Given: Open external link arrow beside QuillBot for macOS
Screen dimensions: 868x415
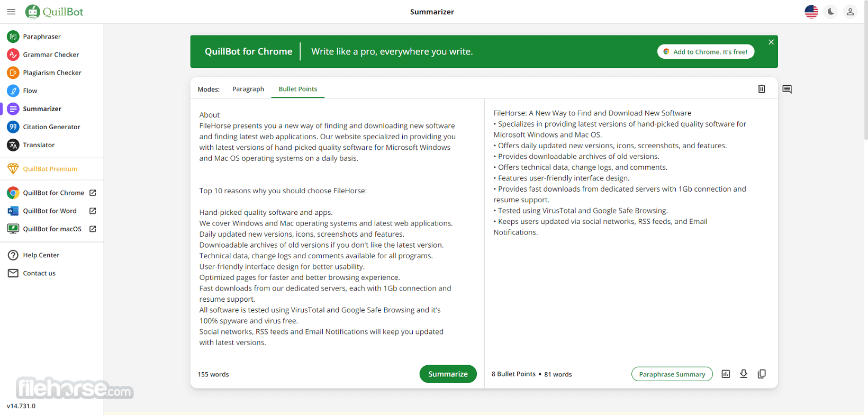Looking at the screenshot, I should 93,229.
